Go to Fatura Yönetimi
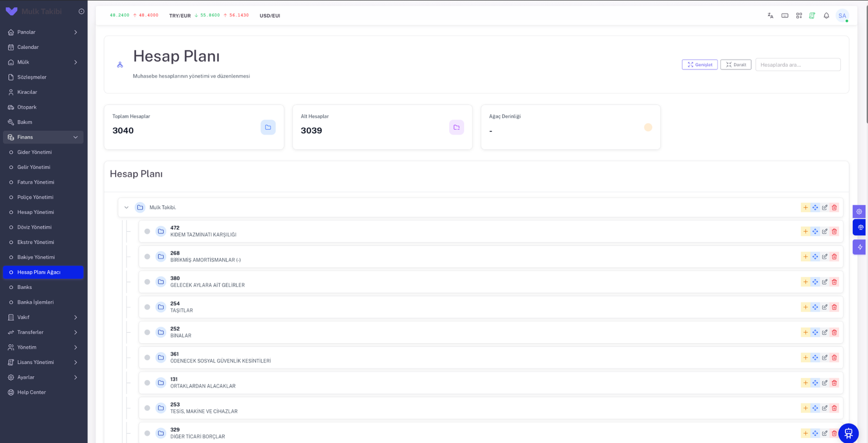 (x=43, y=182)
